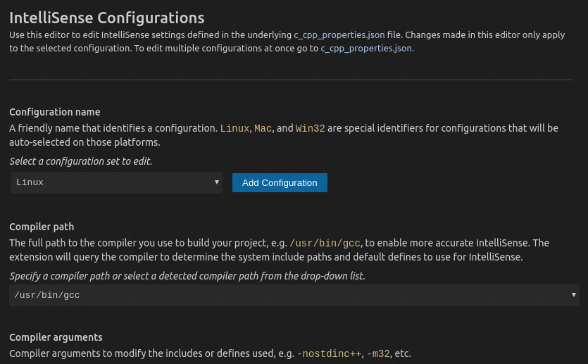The height and width of the screenshot is (364, 588).
Task: Click the horizontal divider below the intro text
Action: click(x=294, y=80)
